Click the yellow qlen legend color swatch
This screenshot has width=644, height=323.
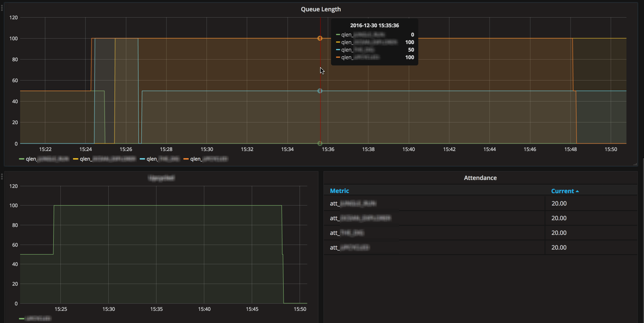click(76, 159)
